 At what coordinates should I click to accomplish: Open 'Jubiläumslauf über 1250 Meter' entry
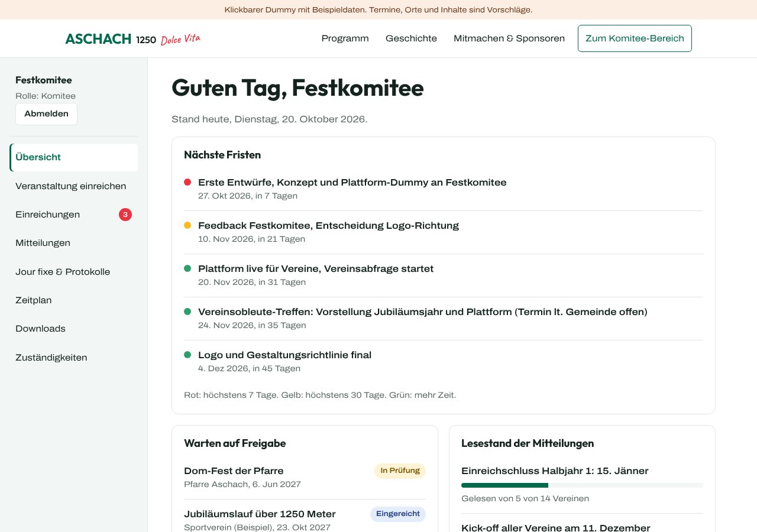(x=260, y=514)
